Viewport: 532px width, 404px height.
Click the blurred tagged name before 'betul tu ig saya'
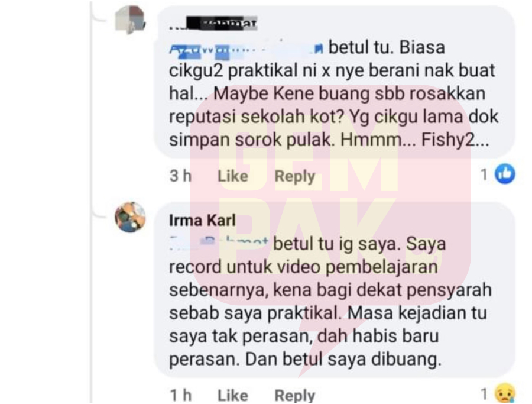[219, 243]
